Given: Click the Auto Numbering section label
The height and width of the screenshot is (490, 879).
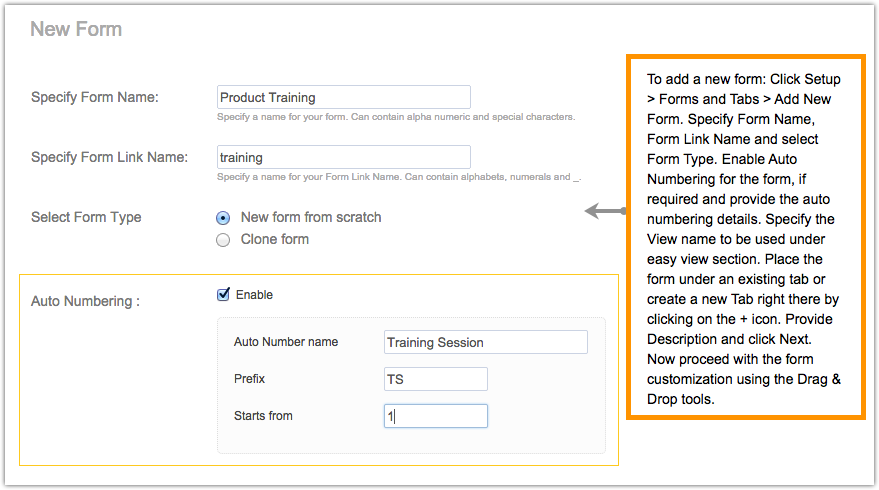Looking at the screenshot, I should click(85, 300).
